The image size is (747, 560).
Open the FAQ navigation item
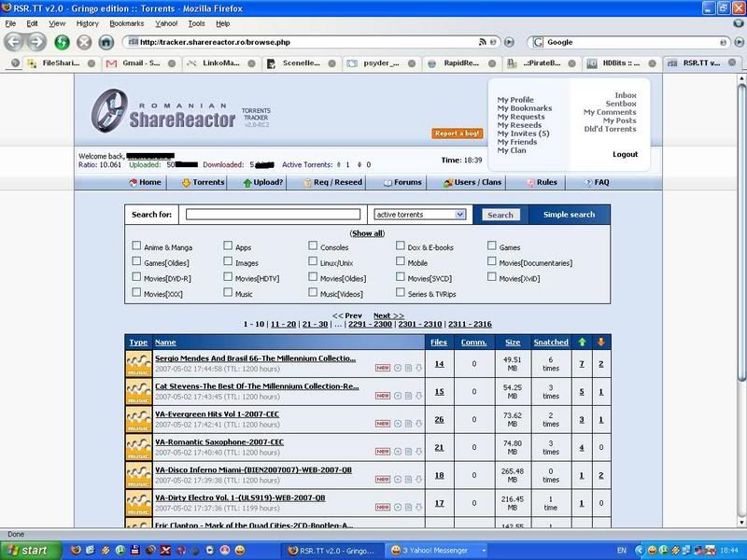point(597,182)
